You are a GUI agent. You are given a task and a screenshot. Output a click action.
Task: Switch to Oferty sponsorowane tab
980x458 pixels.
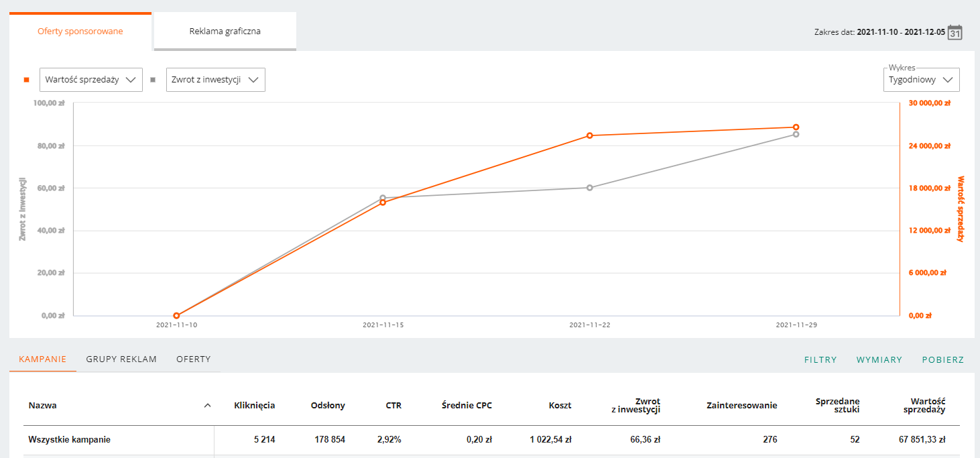pos(80,32)
